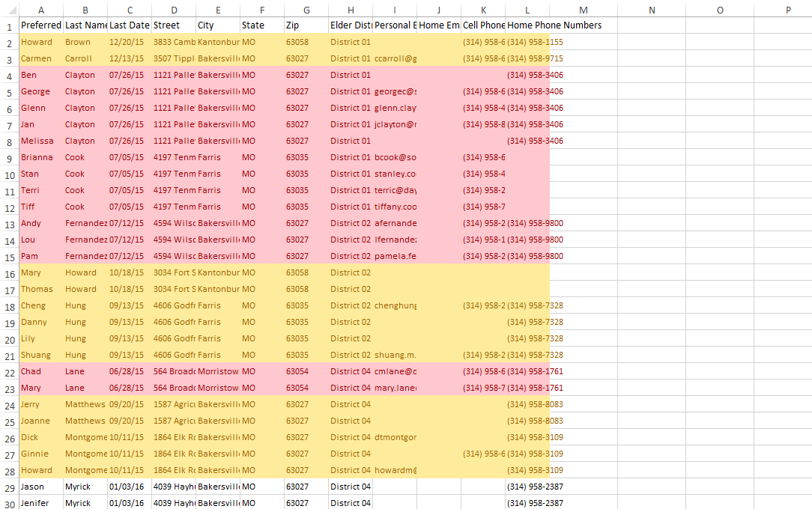The height and width of the screenshot is (509, 812).
Task: Click the Cell Phone header cell
Action: (483, 25)
